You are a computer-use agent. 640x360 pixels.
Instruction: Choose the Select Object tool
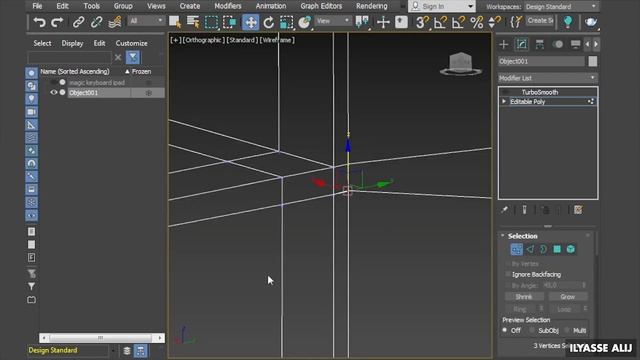pyautogui.click(x=175, y=22)
